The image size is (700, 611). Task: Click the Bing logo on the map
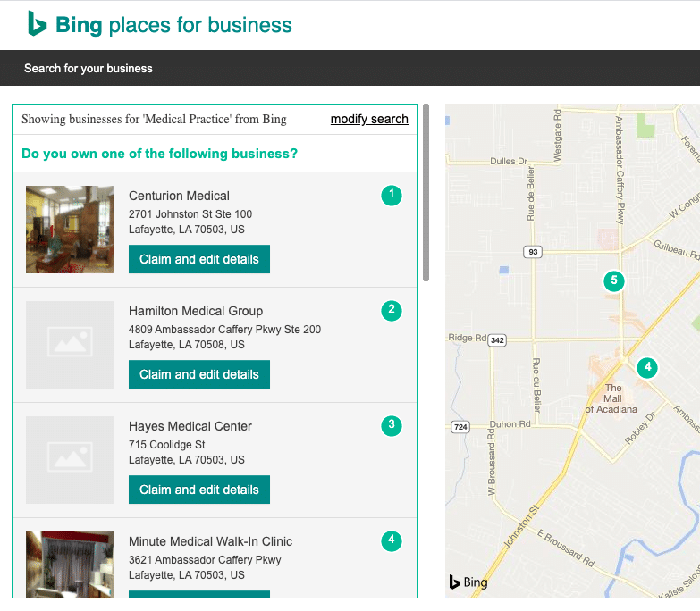click(468, 582)
